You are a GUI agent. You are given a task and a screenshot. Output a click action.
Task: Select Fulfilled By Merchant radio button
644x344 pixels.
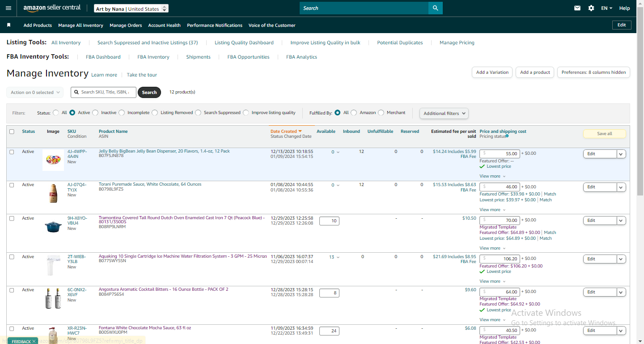tap(381, 113)
